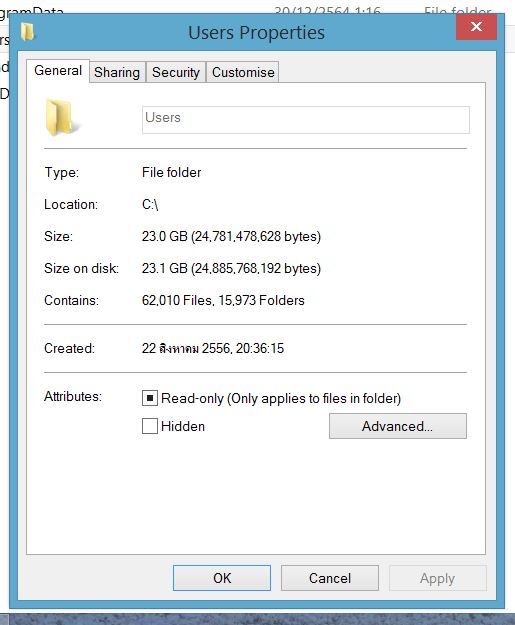Click the greyed-out Apply button
Image resolution: width=515 pixels, height=625 pixels.
click(x=437, y=578)
